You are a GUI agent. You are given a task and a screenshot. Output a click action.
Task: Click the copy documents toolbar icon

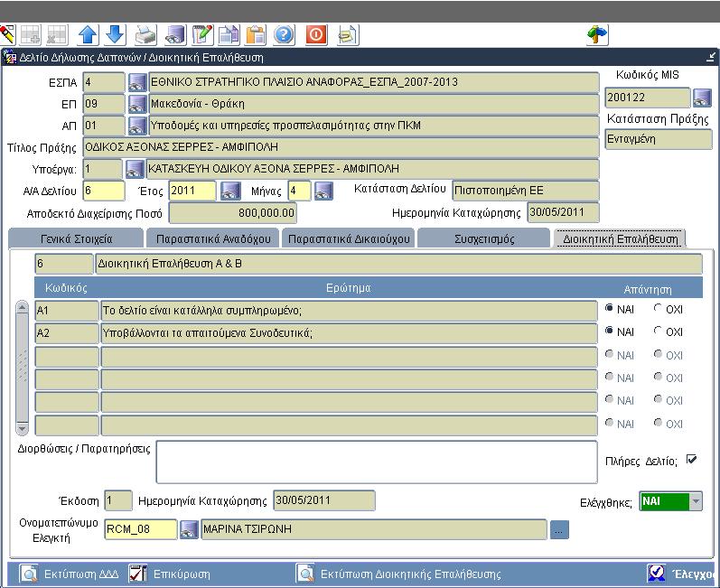coord(229,35)
